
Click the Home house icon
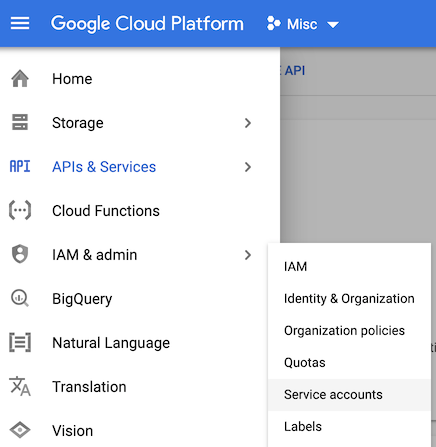point(20,79)
